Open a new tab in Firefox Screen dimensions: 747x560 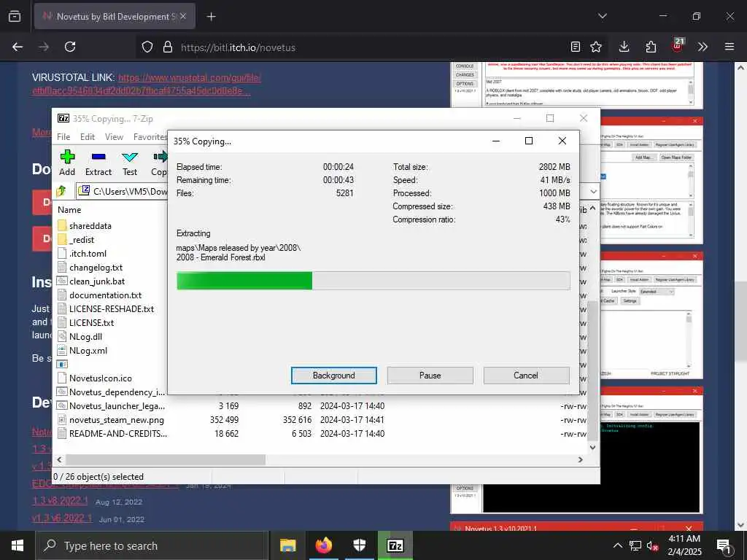pyautogui.click(x=211, y=17)
